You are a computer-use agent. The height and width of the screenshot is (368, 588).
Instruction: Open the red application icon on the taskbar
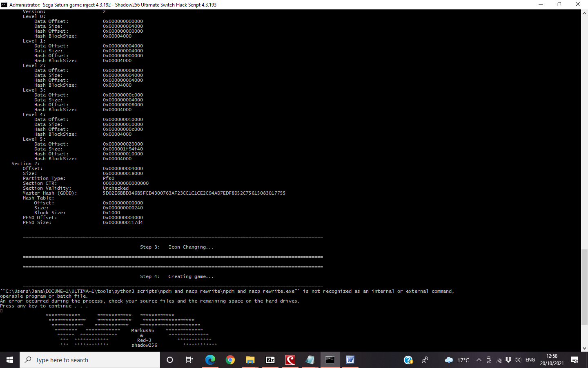point(290,360)
